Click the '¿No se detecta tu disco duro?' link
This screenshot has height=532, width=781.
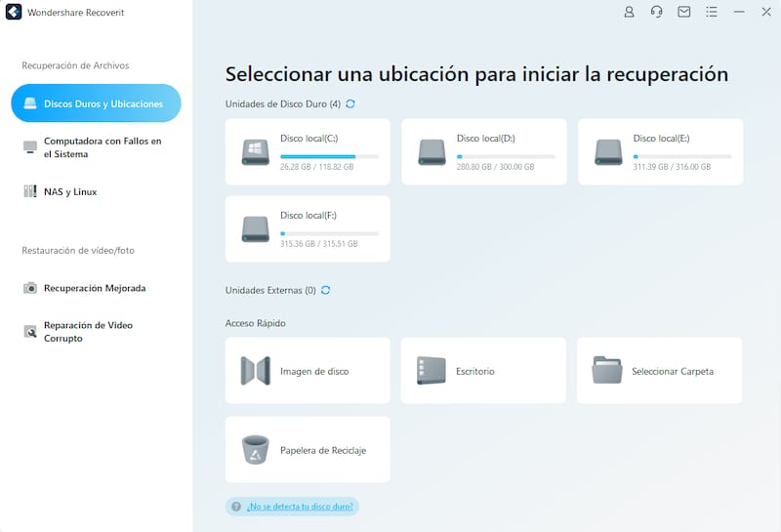pyautogui.click(x=301, y=507)
